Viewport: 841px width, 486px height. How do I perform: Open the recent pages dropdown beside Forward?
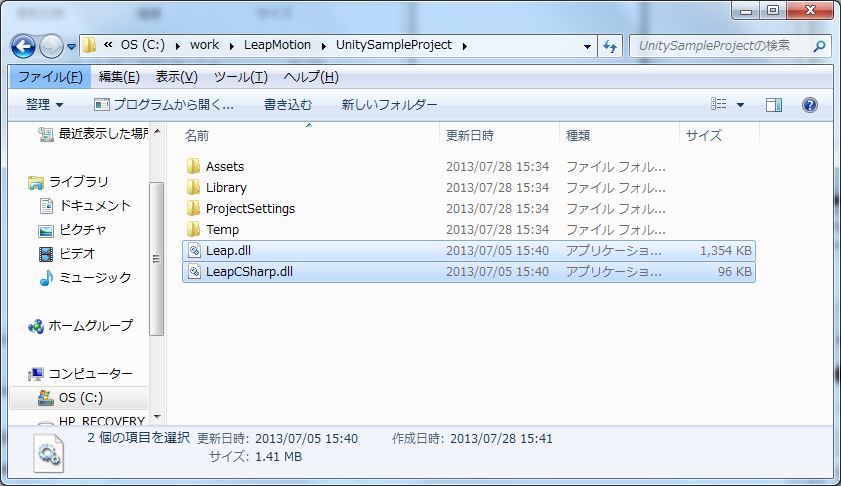tap(71, 47)
